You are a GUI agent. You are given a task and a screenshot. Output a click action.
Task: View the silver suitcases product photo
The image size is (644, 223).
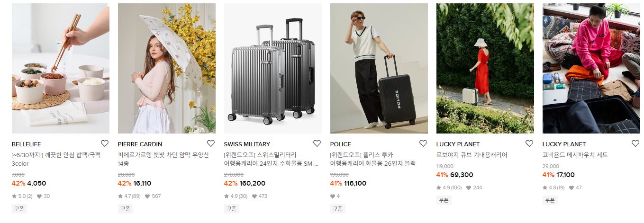273,69
